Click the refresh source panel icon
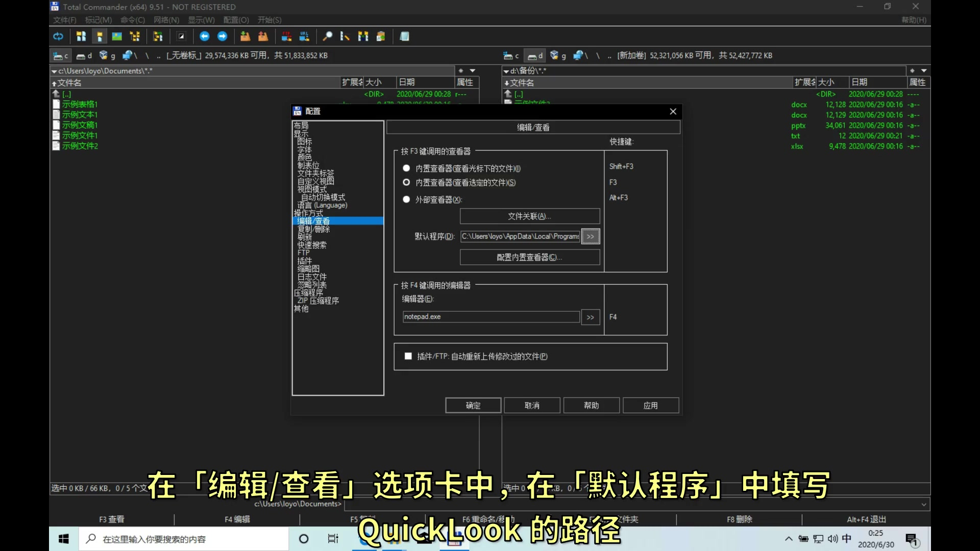The width and height of the screenshot is (980, 551). coord(58,36)
